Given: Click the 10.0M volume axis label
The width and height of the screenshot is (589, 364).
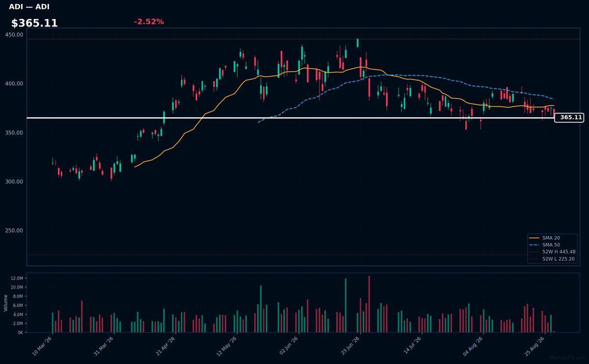Looking at the screenshot, I should [17, 287].
